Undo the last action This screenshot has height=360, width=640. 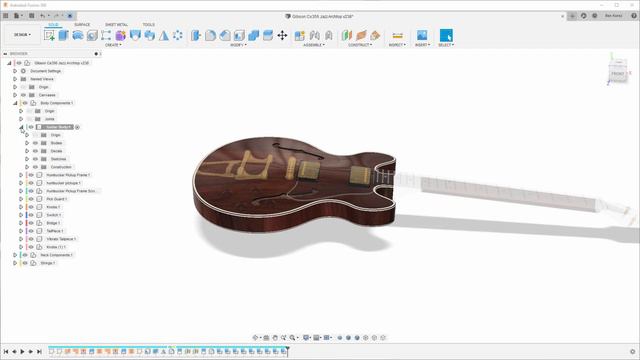tap(43, 16)
